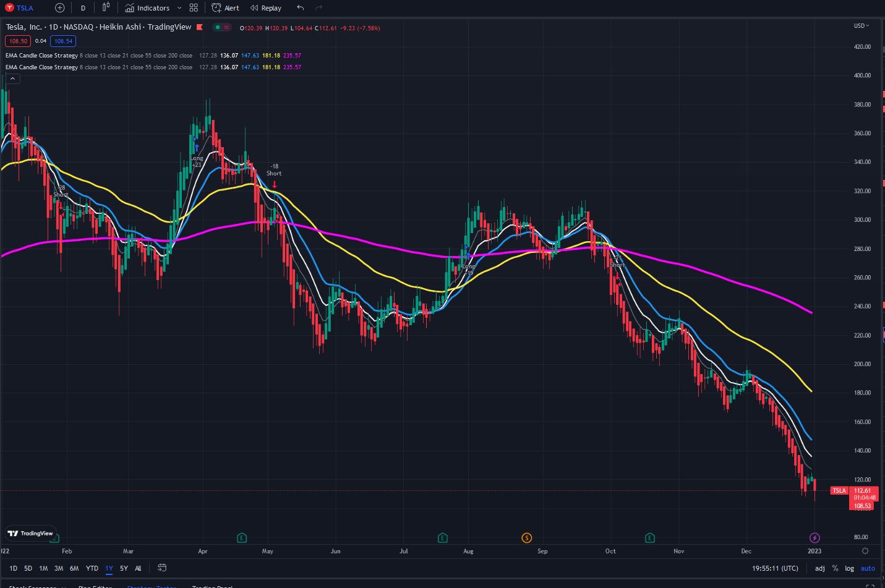Show All historical data range
Screen dimensions: 885x588
pyautogui.click(x=138, y=568)
